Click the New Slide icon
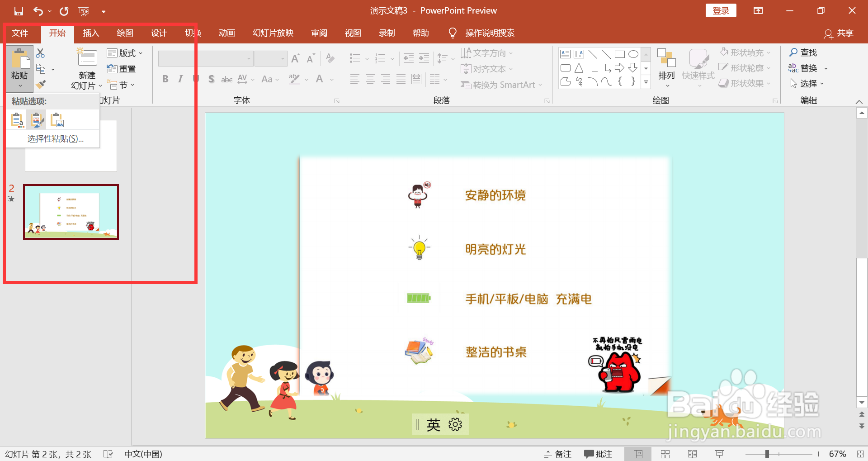Viewport: 868px width, 461px height. (87, 58)
